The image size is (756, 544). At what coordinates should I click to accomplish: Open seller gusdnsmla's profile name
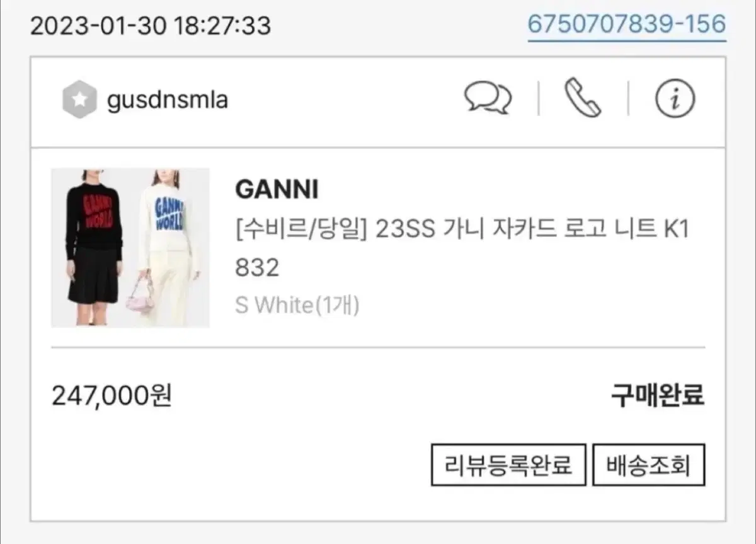168,100
